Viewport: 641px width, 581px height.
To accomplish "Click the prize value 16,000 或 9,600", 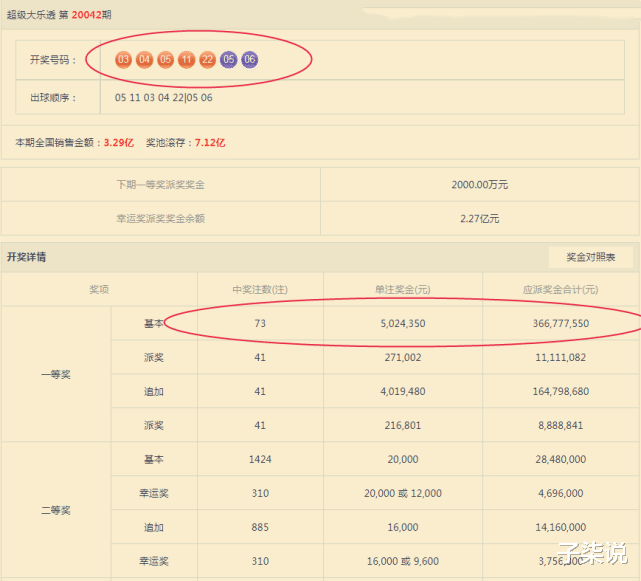I will click(403, 561).
